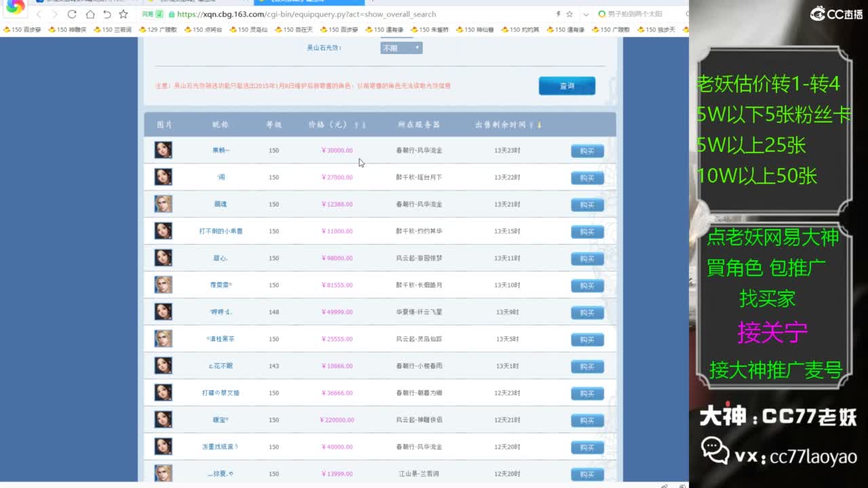The image size is (868, 488).
Task: Click the URL address bar
Action: (359, 14)
